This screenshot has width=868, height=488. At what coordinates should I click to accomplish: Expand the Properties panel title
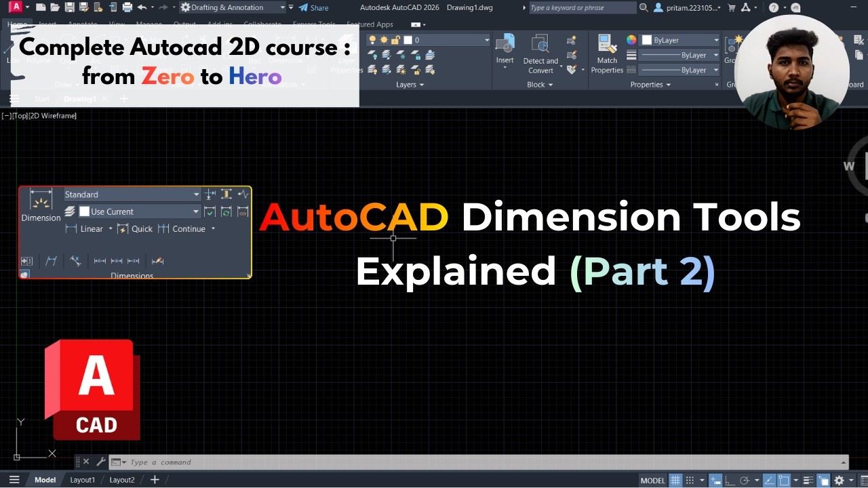(650, 85)
